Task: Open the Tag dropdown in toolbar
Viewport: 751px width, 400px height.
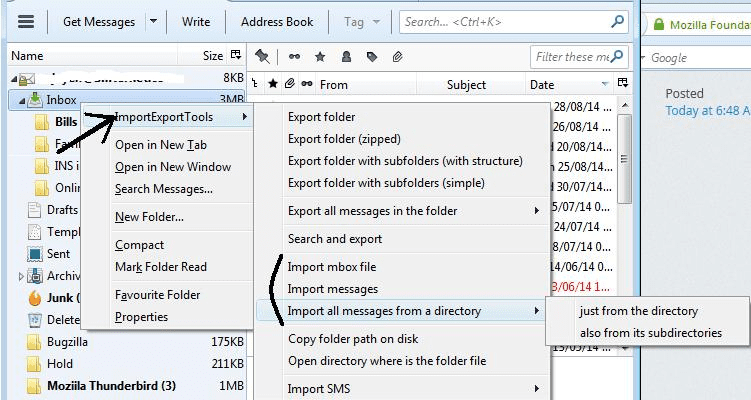Action: (361, 21)
